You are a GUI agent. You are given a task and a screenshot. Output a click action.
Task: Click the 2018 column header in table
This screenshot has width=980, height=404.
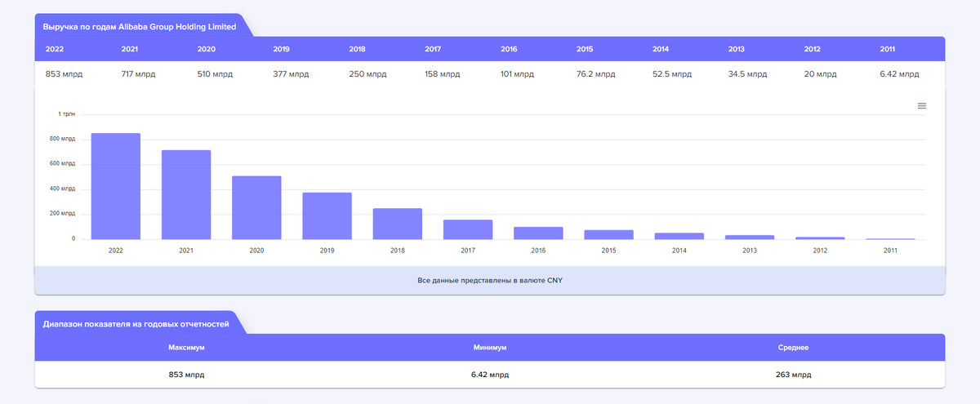[x=358, y=49]
